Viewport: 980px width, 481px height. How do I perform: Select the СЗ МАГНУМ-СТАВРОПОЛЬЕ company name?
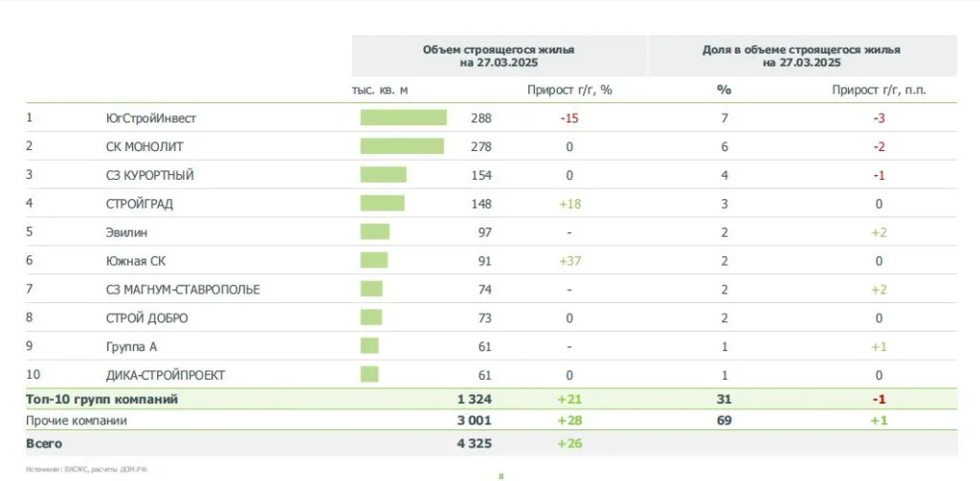pos(183,289)
